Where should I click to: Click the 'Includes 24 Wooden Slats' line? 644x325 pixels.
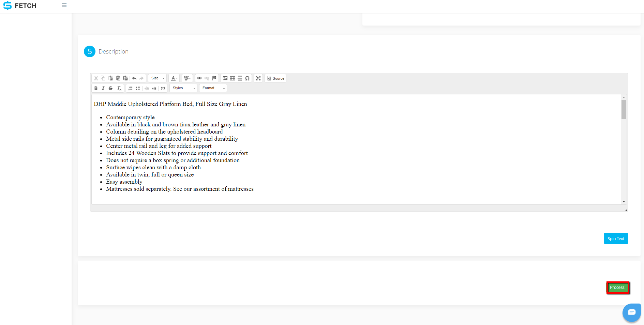point(177,153)
